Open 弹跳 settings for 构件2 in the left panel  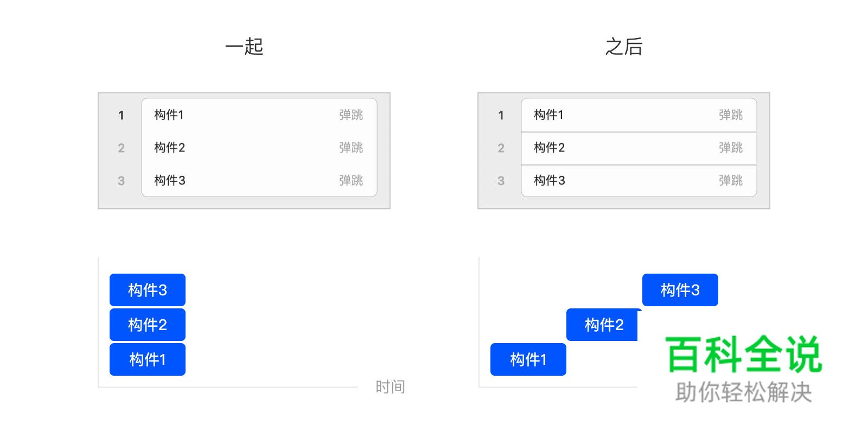pos(350,148)
